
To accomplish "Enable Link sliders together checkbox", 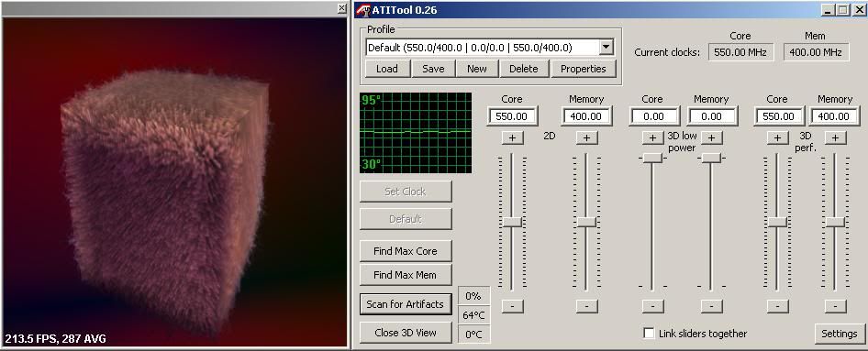I will [650, 334].
